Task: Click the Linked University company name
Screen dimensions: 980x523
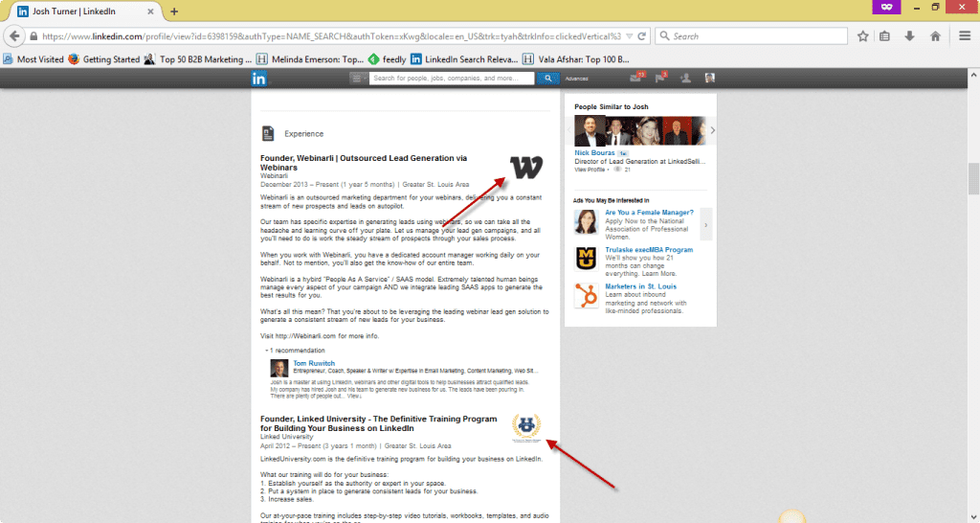Action: (286, 437)
